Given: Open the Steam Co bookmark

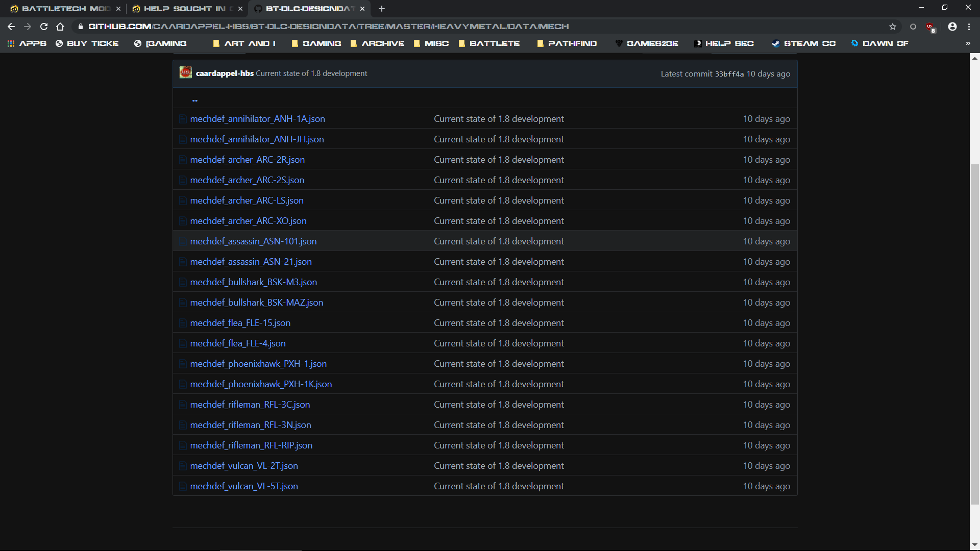Looking at the screenshot, I should (804, 43).
